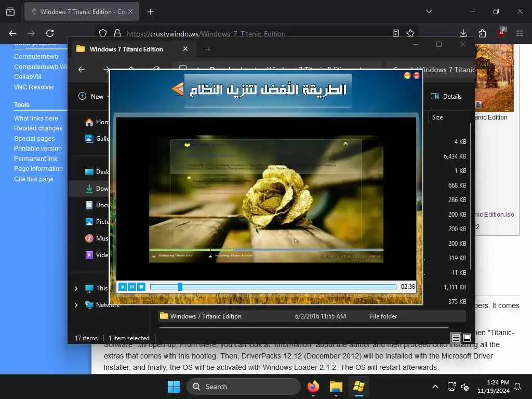Reload the Firefox page
532x399 pixels.
coord(50,33)
